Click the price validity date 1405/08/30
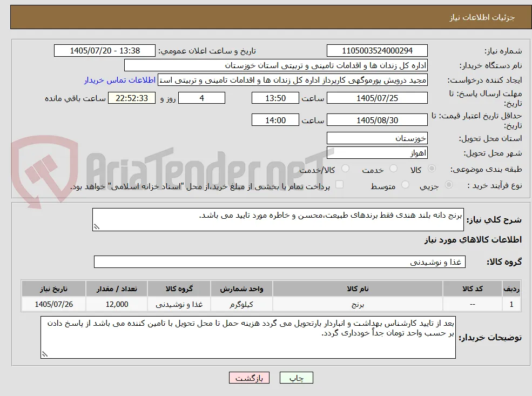Viewport: 532px width, 396px height. [377, 120]
